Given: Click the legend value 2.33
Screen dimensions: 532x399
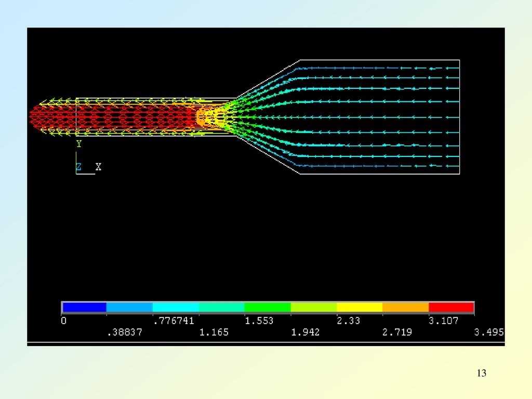Looking at the screenshot, I should 349,321.
